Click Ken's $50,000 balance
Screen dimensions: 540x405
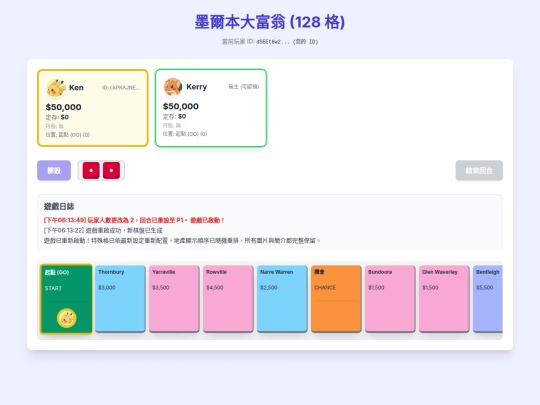(x=63, y=107)
